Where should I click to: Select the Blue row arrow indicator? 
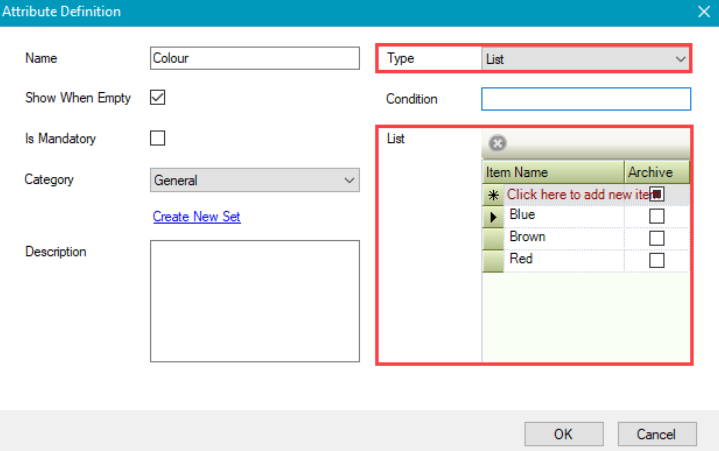(x=493, y=216)
